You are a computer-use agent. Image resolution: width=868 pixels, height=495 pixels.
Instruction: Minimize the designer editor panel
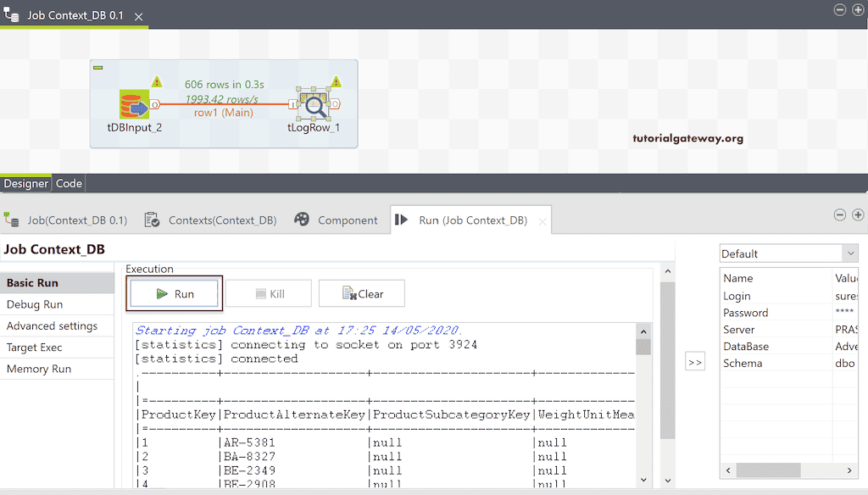coord(840,10)
